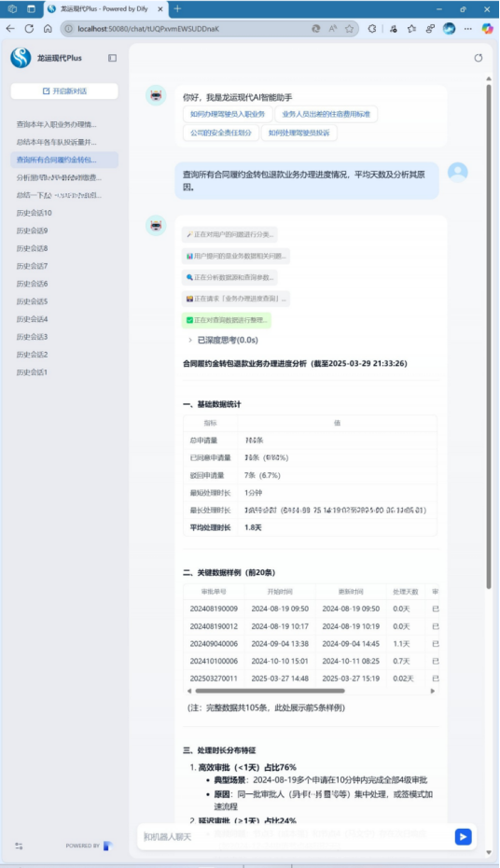Collapse the sidebar using the panel icon
Viewport: 500px width, 868px height.
click(112, 58)
